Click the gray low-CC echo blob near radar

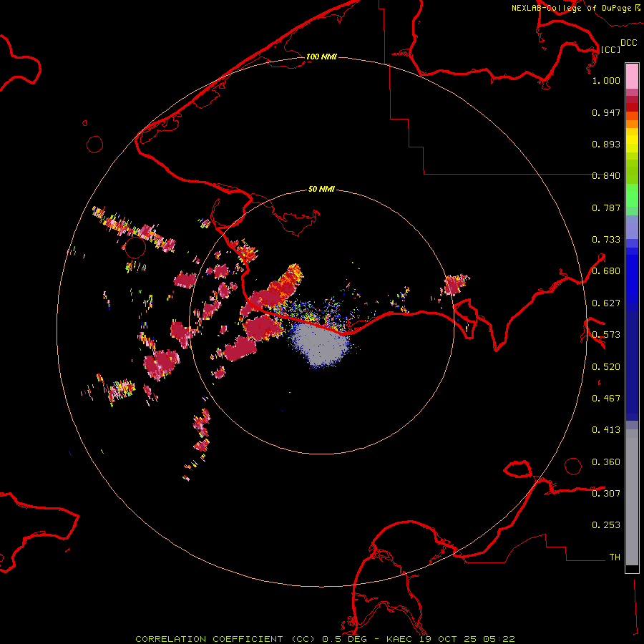(x=321, y=344)
